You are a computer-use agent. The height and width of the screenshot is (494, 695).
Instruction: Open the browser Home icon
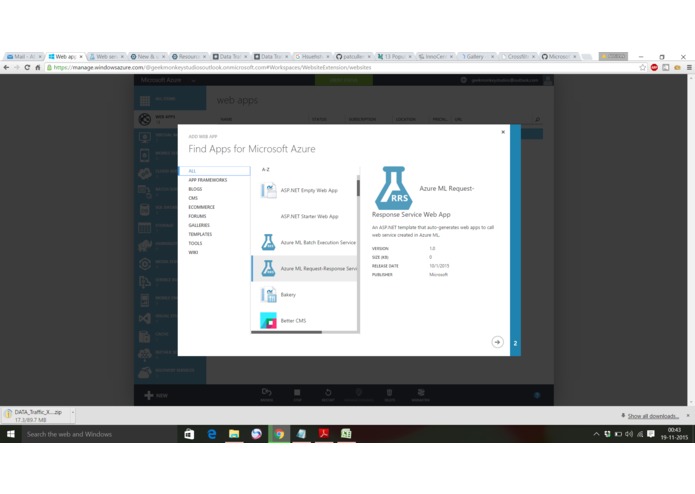coord(38,67)
